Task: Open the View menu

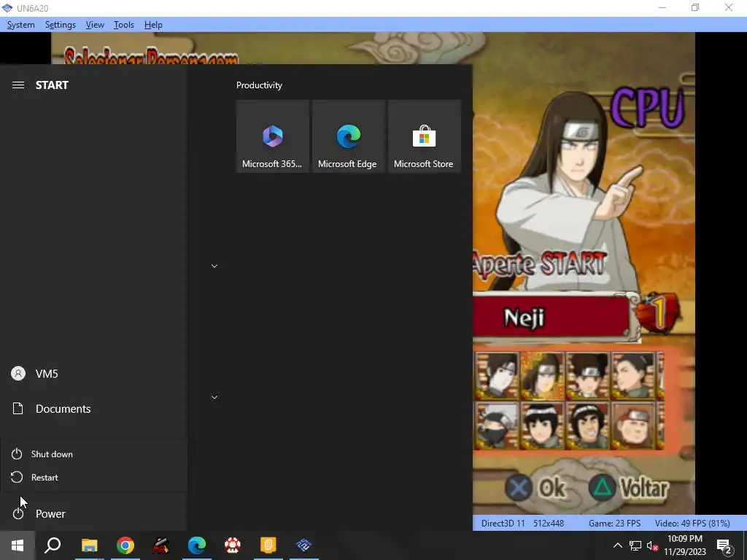Action: pyautogui.click(x=95, y=25)
